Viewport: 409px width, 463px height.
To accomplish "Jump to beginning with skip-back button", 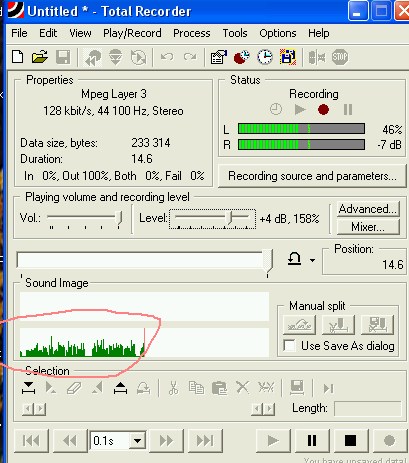I will point(32,441).
